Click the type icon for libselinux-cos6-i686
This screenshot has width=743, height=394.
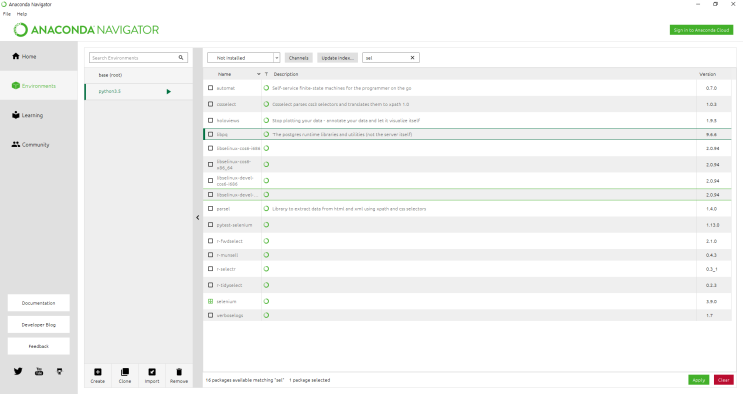coord(266,148)
